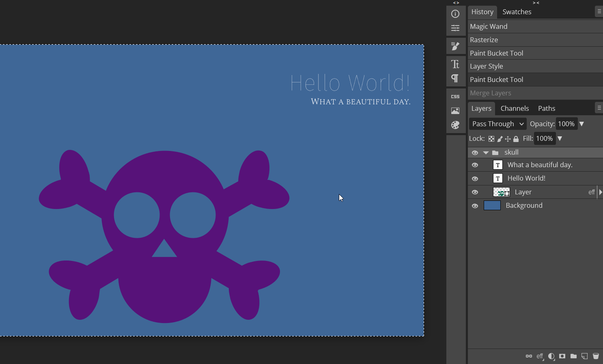
Task: Delete current layer with trash icon
Action: (596, 356)
